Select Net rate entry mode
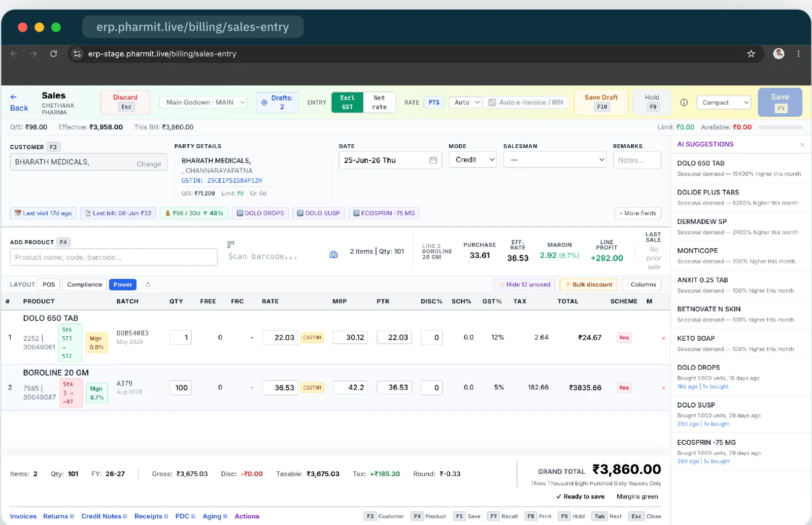The width and height of the screenshot is (812, 525). pyautogui.click(x=379, y=102)
